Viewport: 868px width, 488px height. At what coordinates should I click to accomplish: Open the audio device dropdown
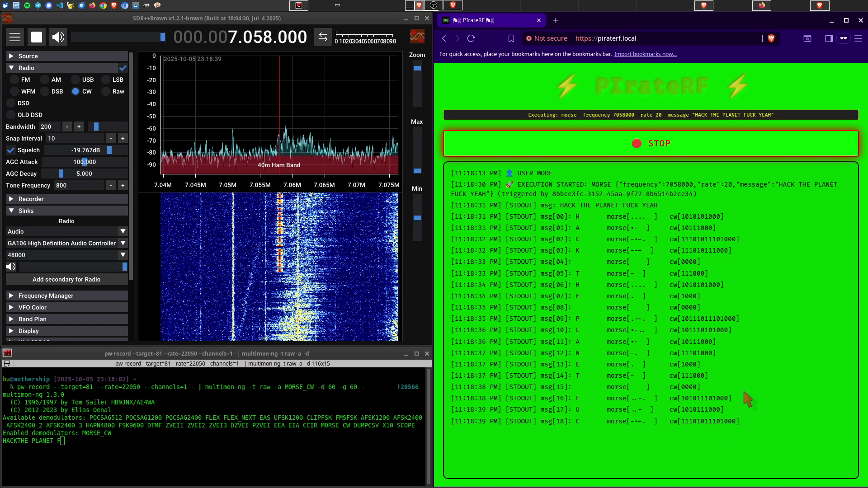pyautogui.click(x=123, y=243)
